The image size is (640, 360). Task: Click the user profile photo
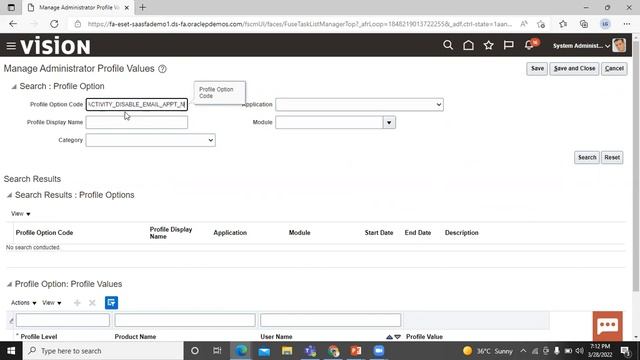[619, 45]
